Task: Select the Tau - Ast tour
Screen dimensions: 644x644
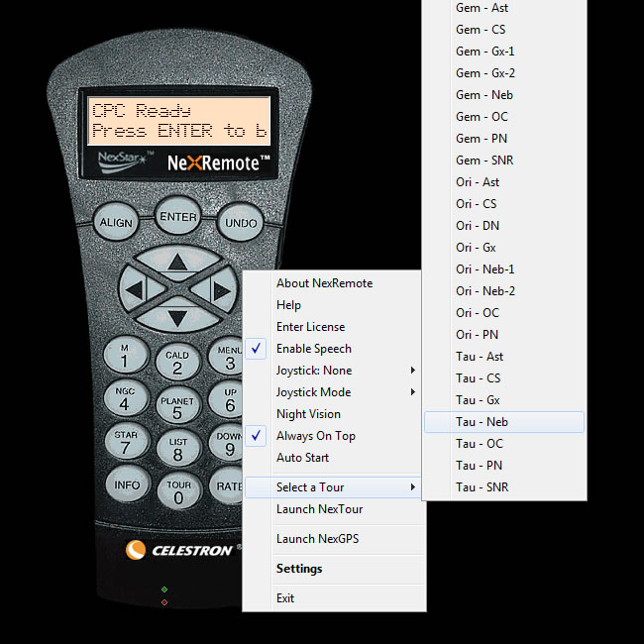Action: click(504, 356)
